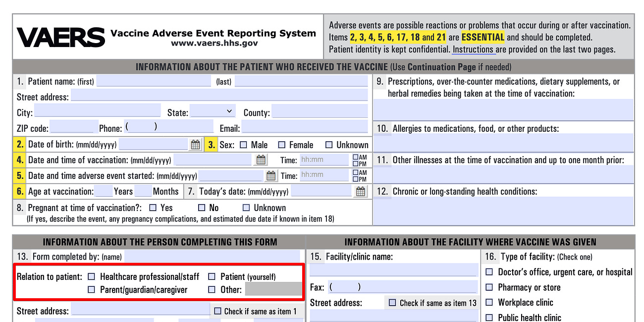The width and height of the screenshot is (644, 322).
Task: Click the Other relation text field
Action: (x=273, y=289)
